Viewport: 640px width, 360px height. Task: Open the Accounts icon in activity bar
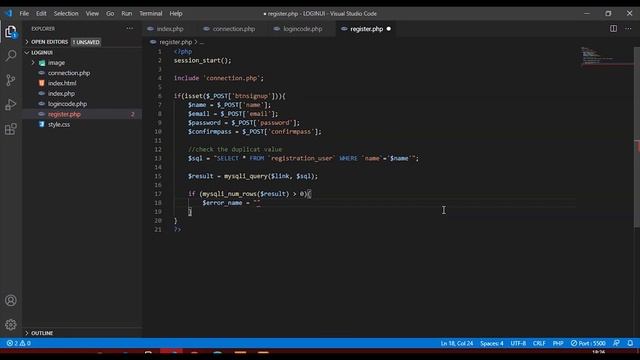[11, 300]
